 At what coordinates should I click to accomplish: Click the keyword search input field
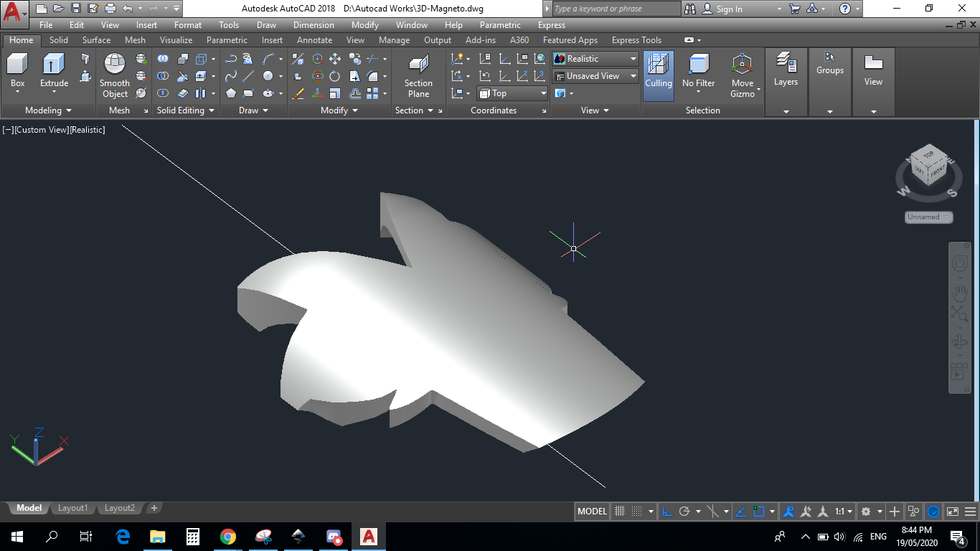616,9
